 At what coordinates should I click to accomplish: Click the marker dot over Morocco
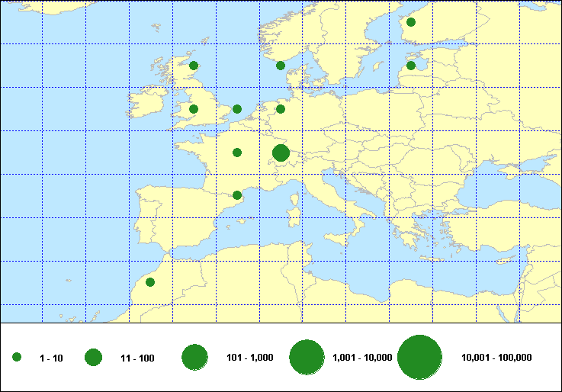pyautogui.click(x=150, y=282)
